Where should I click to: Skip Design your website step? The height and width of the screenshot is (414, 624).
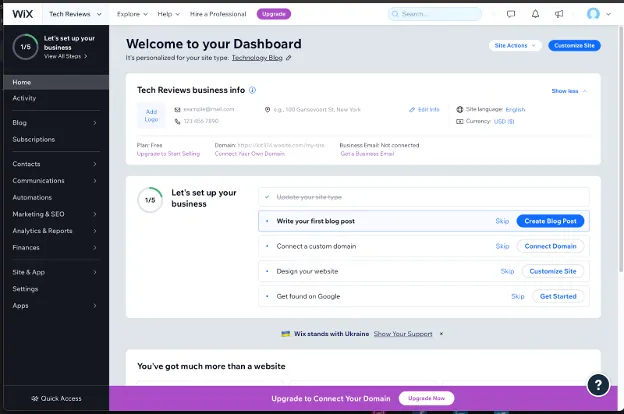[x=507, y=271]
